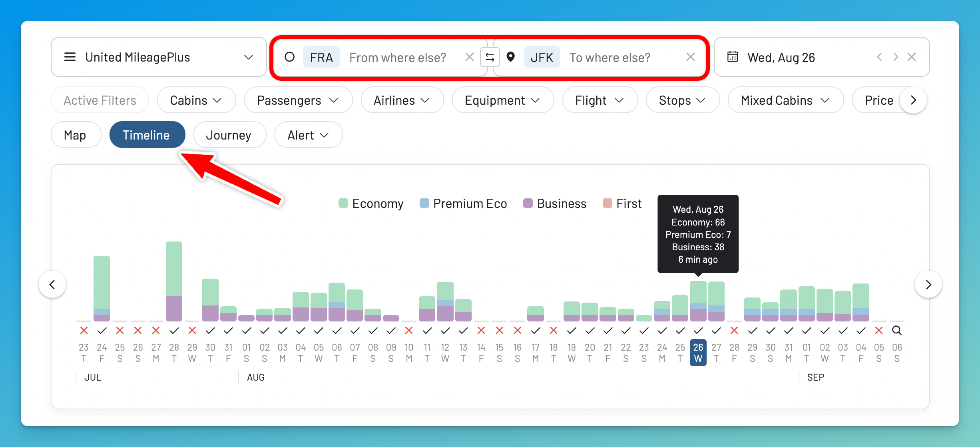Select date 12 W in August
Viewport: 980px width, 447px height.
point(445,353)
